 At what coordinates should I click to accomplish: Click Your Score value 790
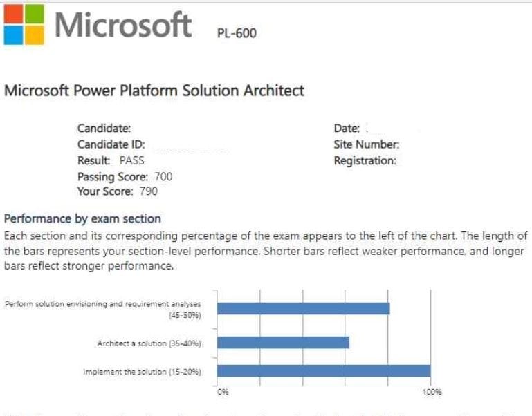point(148,191)
